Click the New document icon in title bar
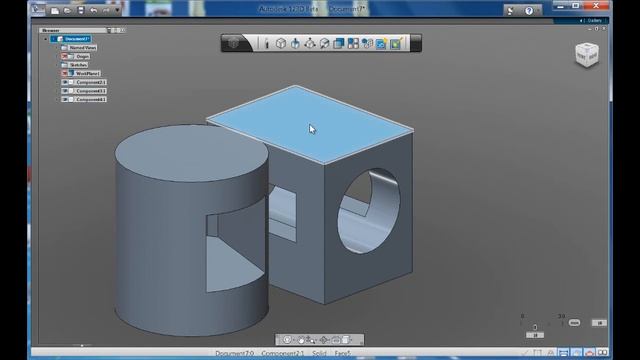 point(55,10)
